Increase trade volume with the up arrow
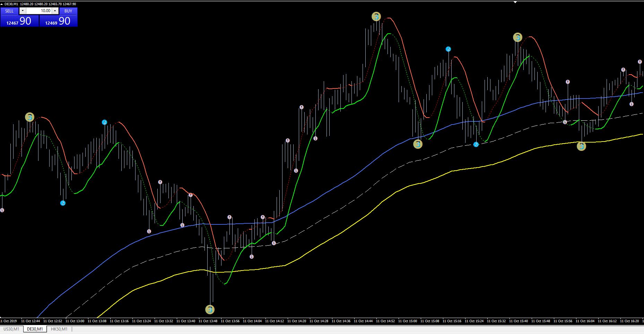 tap(55, 11)
